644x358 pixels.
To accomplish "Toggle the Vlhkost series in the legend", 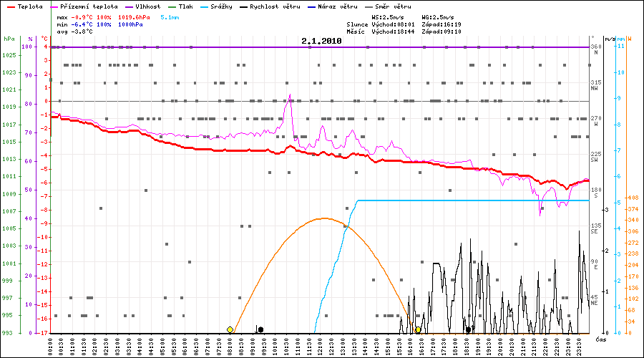I will [147, 6].
